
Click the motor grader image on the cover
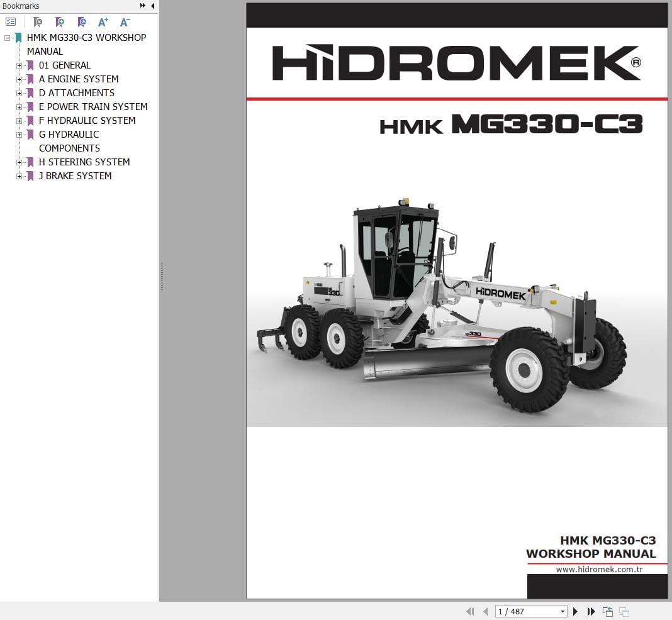click(x=442, y=305)
